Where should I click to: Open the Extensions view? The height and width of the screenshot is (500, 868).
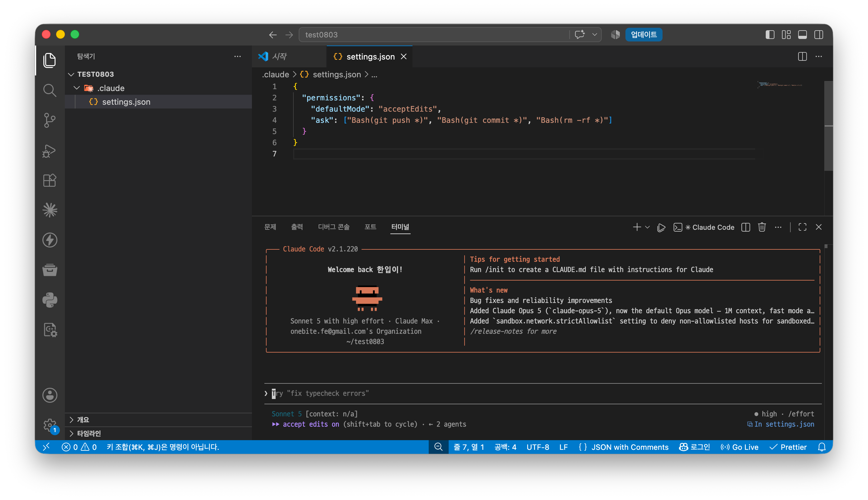(x=50, y=180)
